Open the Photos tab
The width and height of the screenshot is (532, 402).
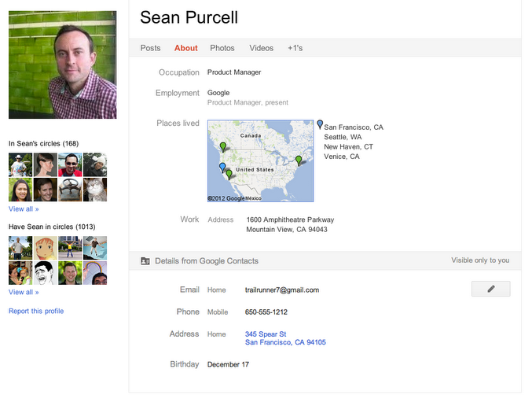click(222, 48)
